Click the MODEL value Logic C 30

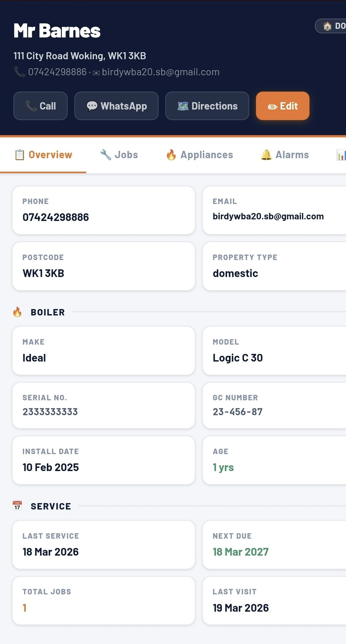coord(238,358)
